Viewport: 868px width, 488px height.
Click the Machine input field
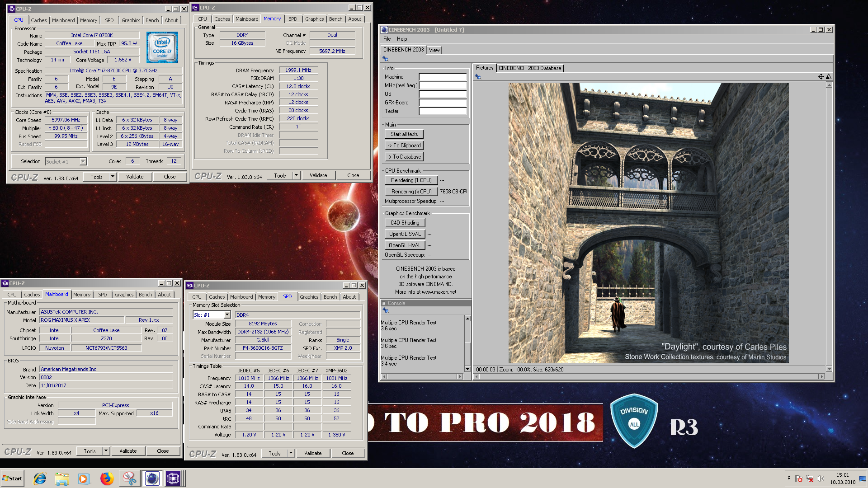443,77
